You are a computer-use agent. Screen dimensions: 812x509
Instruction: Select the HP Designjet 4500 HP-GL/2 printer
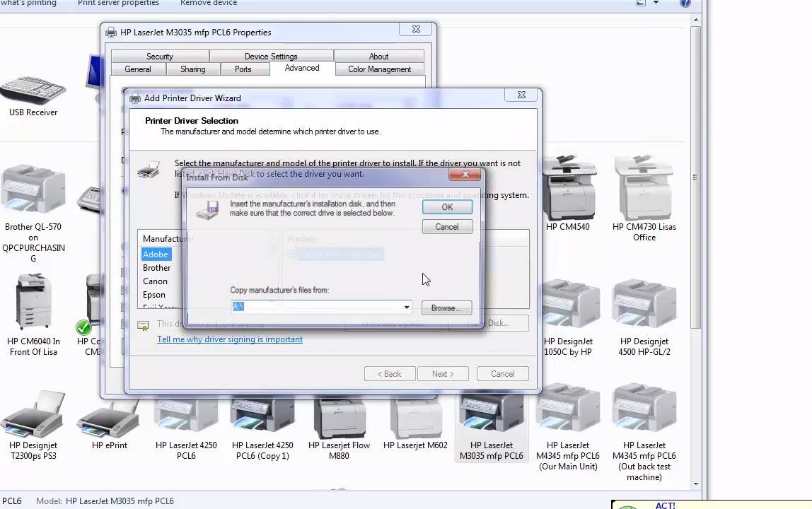pyautogui.click(x=644, y=305)
